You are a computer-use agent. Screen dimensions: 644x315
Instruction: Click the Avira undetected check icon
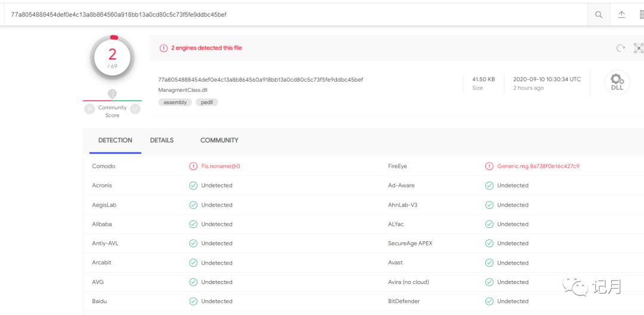pos(489,282)
